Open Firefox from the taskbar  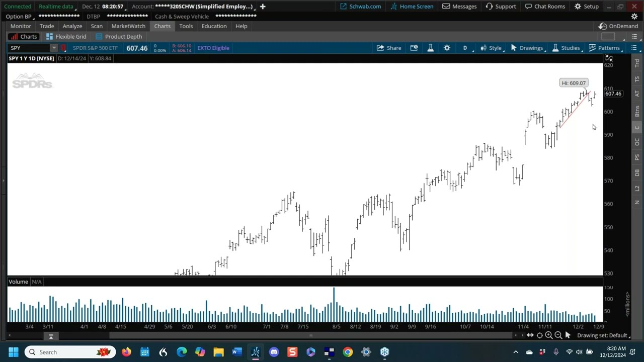(126, 352)
